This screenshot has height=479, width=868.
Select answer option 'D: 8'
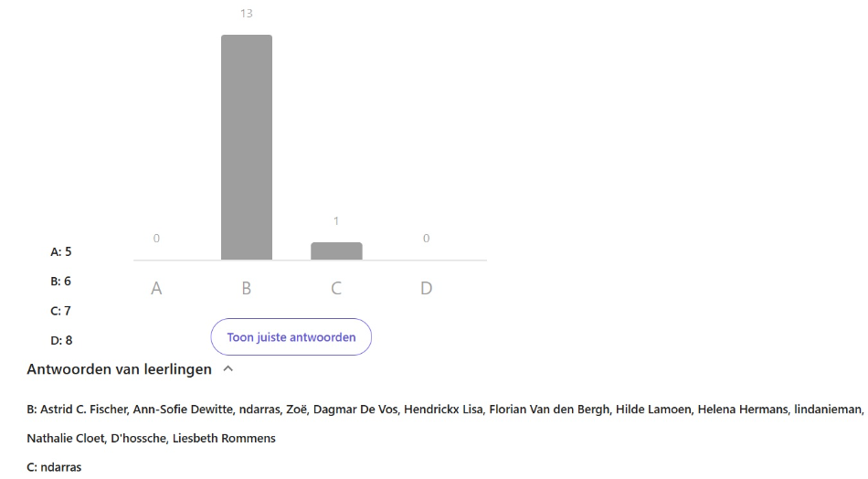61,340
